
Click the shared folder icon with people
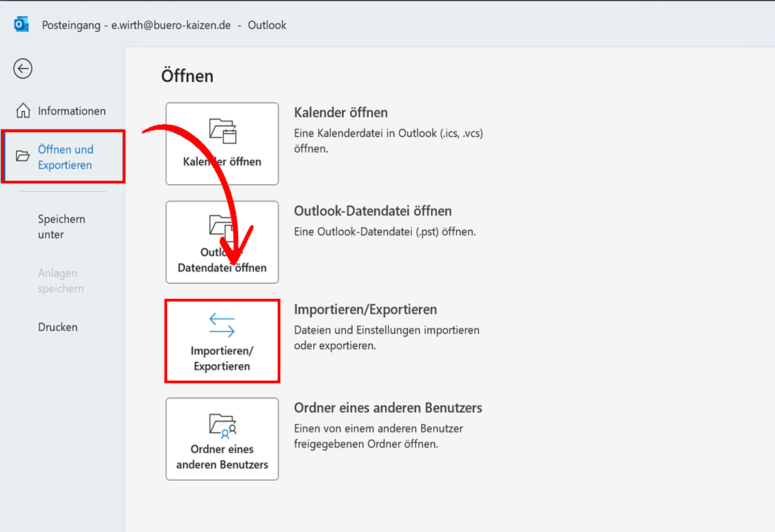coord(222,424)
